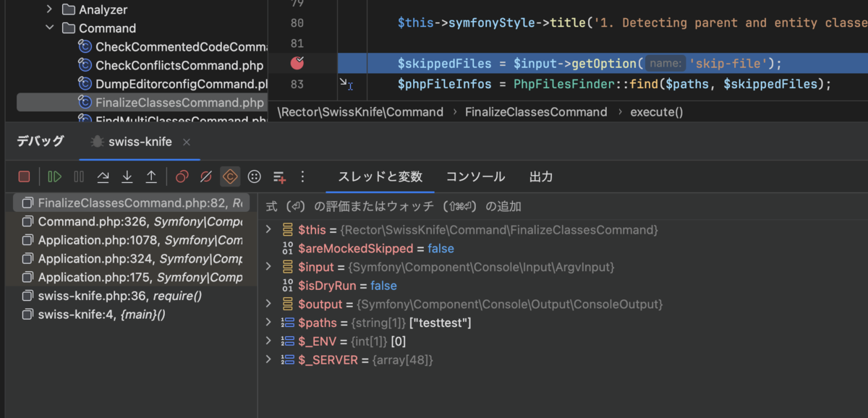Expand the $_ENV variable node
The image size is (868, 418).
click(x=268, y=341)
